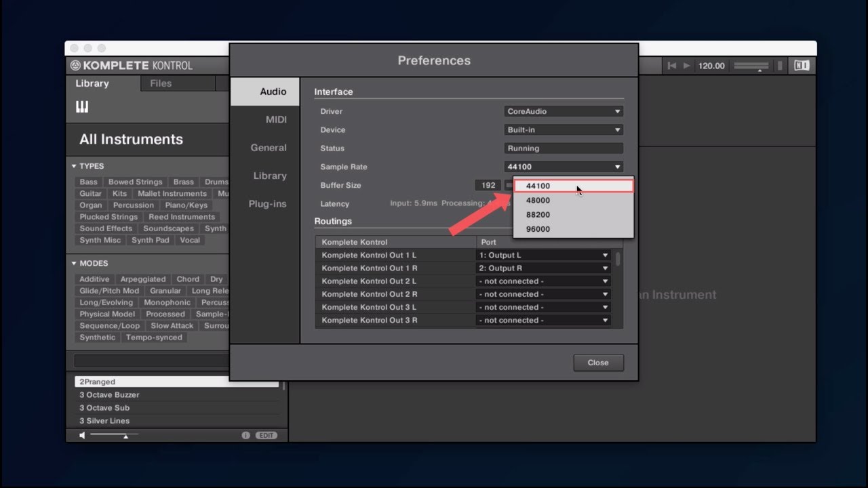Image resolution: width=868 pixels, height=488 pixels.
Task: Click the piano keyboard instruments icon
Action: click(x=82, y=107)
